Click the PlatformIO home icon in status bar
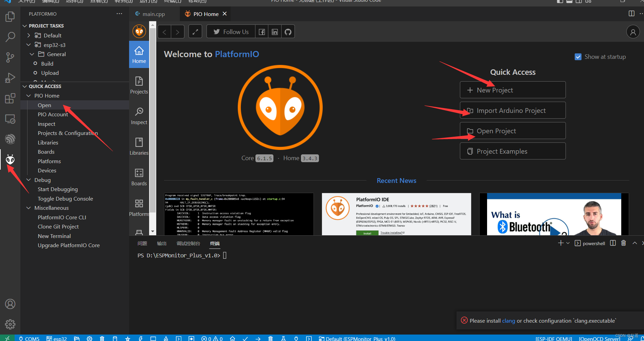The width and height of the screenshot is (644, 341). [x=232, y=339]
